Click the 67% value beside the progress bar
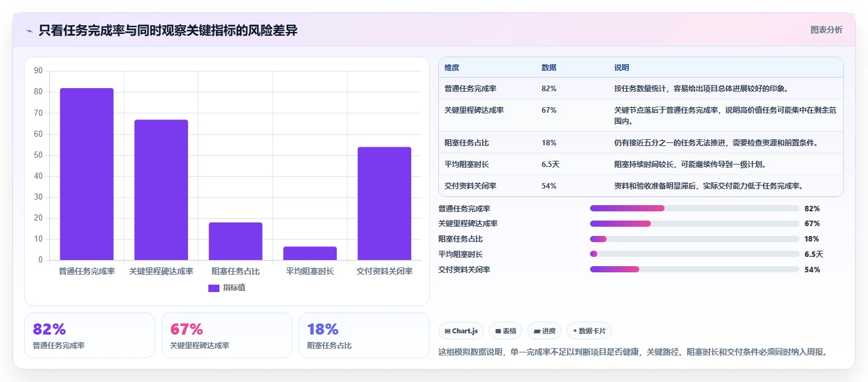868x382 pixels. click(812, 224)
